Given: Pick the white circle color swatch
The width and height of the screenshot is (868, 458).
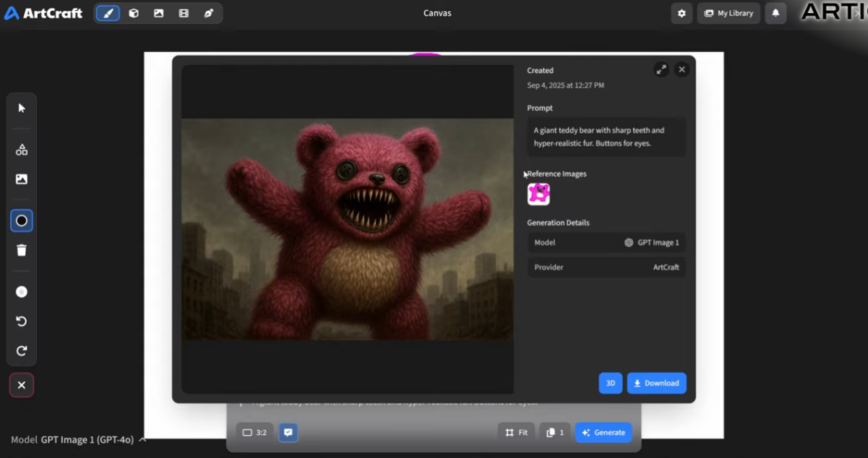Looking at the screenshot, I should 22,292.
